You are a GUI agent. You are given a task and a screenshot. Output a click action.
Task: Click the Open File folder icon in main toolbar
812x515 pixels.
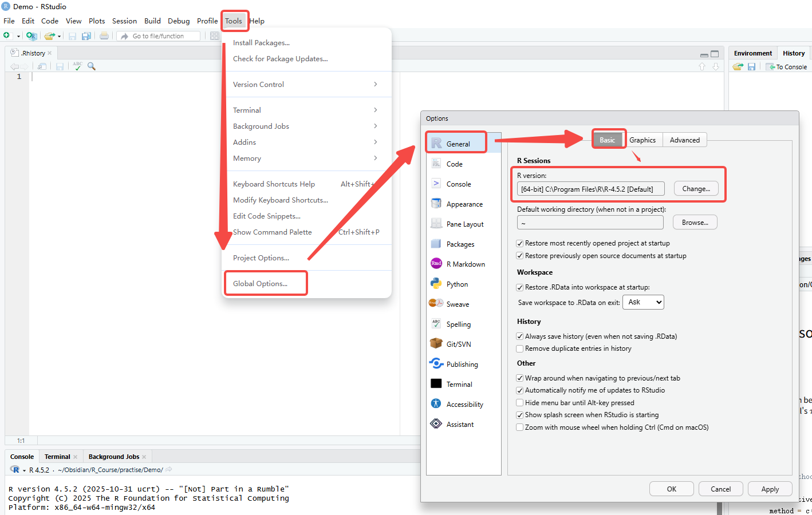(x=50, y=35)
